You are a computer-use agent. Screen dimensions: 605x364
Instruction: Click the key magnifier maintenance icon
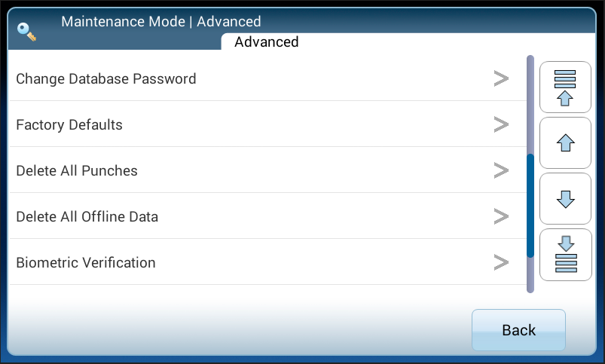click(x=28, y=32)
